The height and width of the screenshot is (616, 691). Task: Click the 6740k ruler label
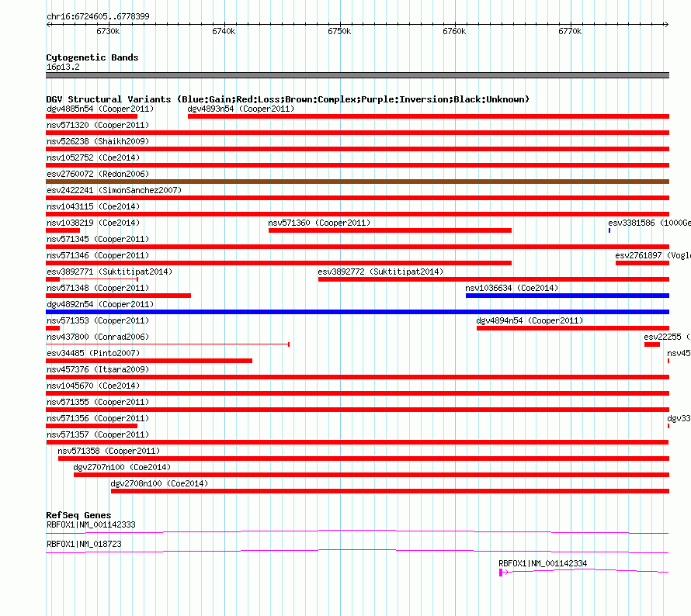click(x=224, y=31)
